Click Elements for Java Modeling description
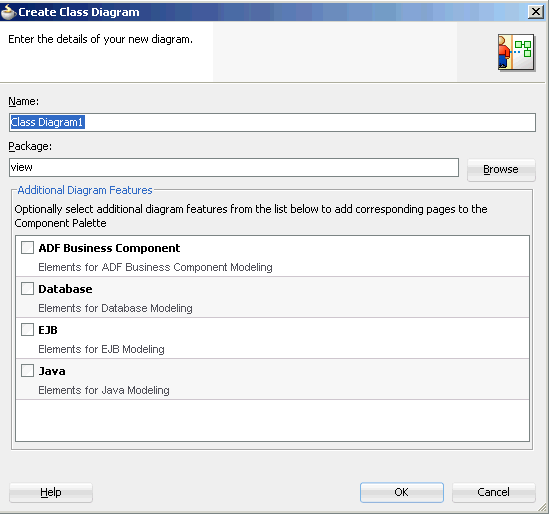The image size is (549, 514). 104,390
